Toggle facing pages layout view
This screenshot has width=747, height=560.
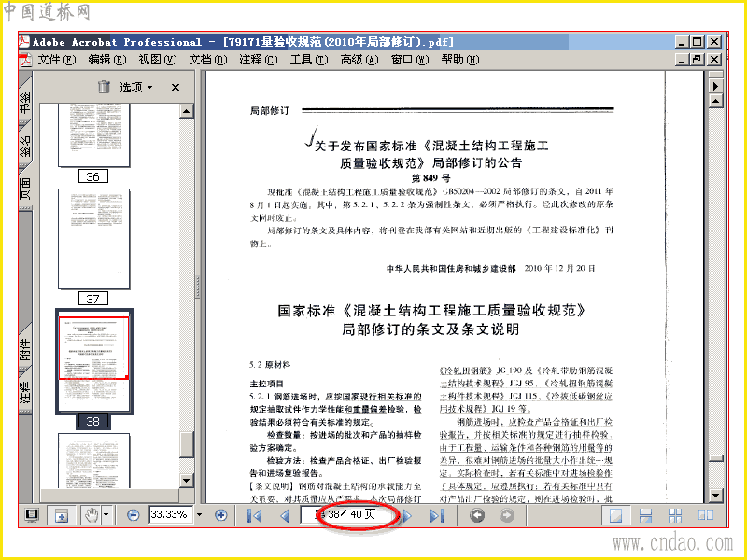(x=706, y=515)
